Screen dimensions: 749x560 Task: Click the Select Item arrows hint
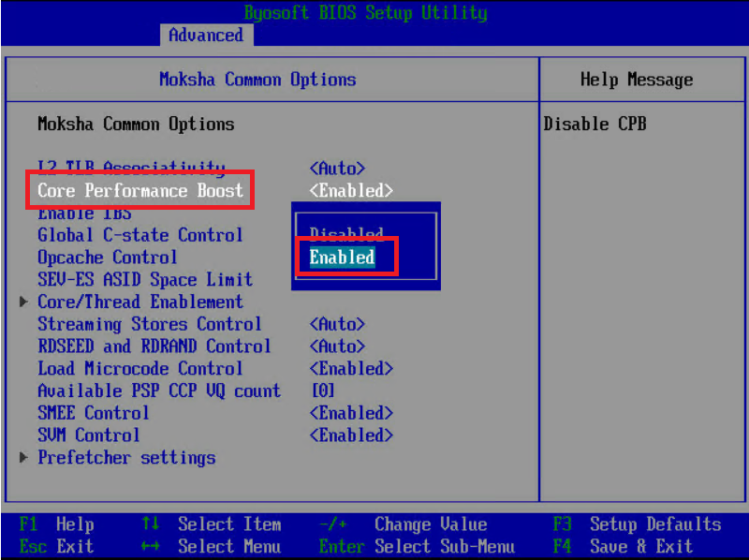coord(211,524)
